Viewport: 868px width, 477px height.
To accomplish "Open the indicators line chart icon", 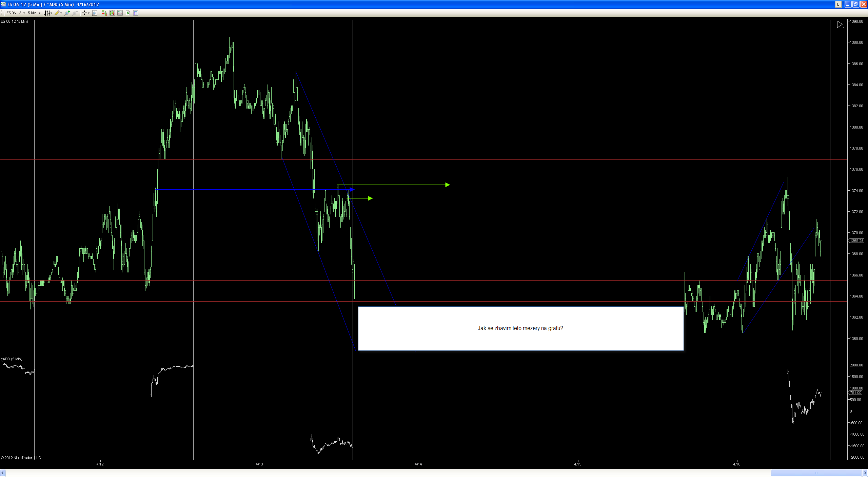I will pos(120,13).
